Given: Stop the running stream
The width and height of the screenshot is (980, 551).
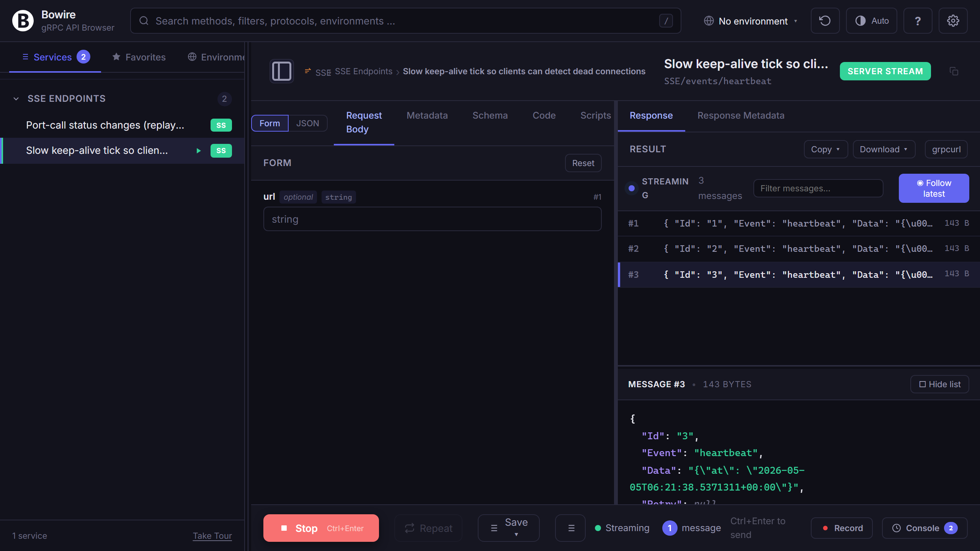Looking at the screenshot, I should [321, 528].
